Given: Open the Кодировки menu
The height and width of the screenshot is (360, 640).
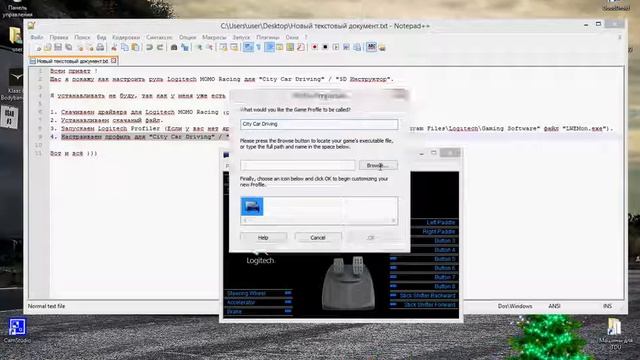Looking at the screenshot, I should click(x=126, y=37).
